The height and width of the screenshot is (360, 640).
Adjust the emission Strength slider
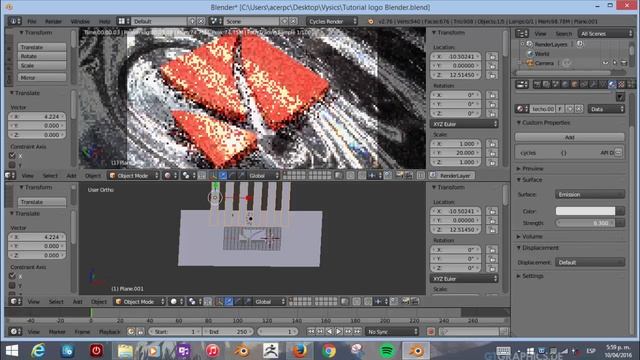pos(585,223)
